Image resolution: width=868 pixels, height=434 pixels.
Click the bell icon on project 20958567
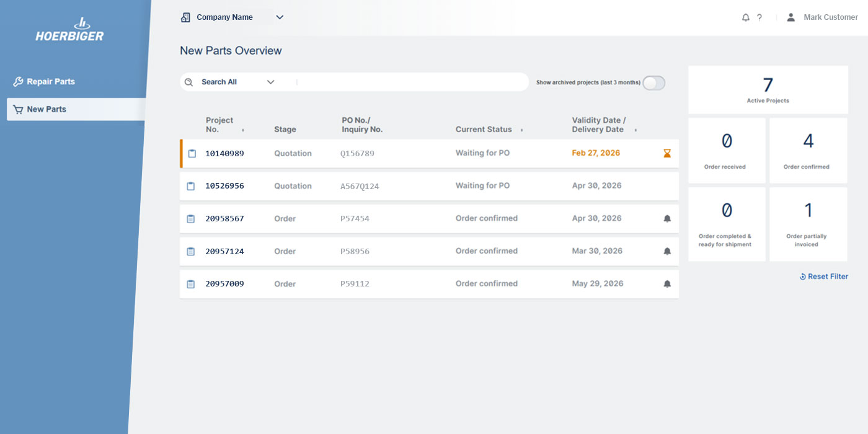(666, 218)
